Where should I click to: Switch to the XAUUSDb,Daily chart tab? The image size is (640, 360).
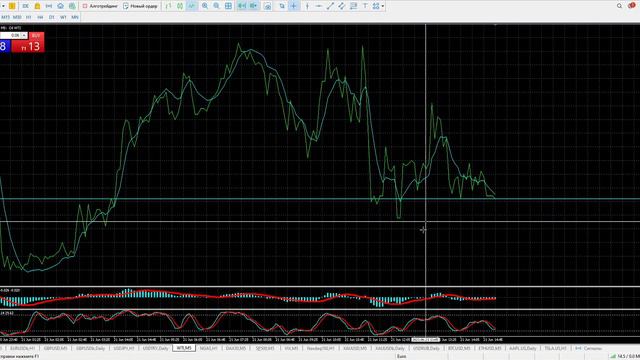pos(390,348)
